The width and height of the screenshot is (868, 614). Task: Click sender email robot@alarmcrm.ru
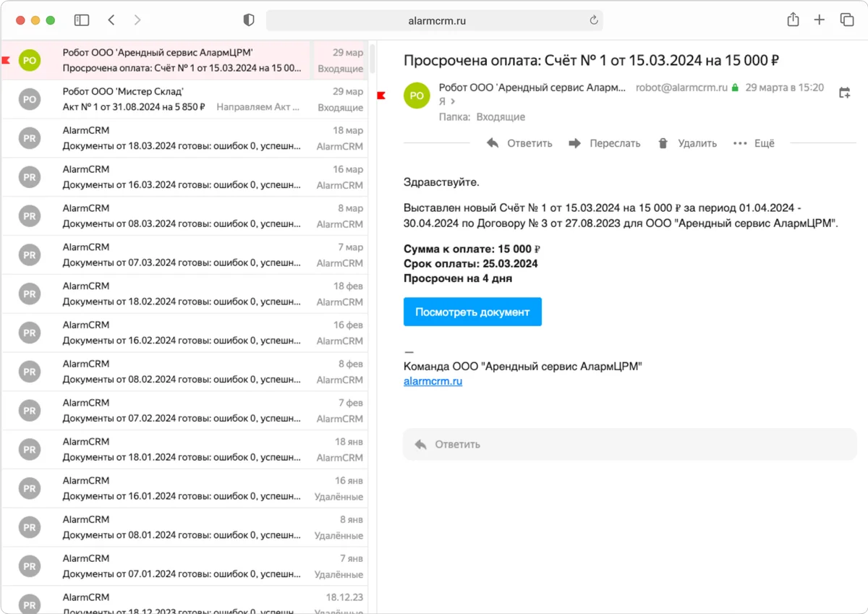(681, 88)
